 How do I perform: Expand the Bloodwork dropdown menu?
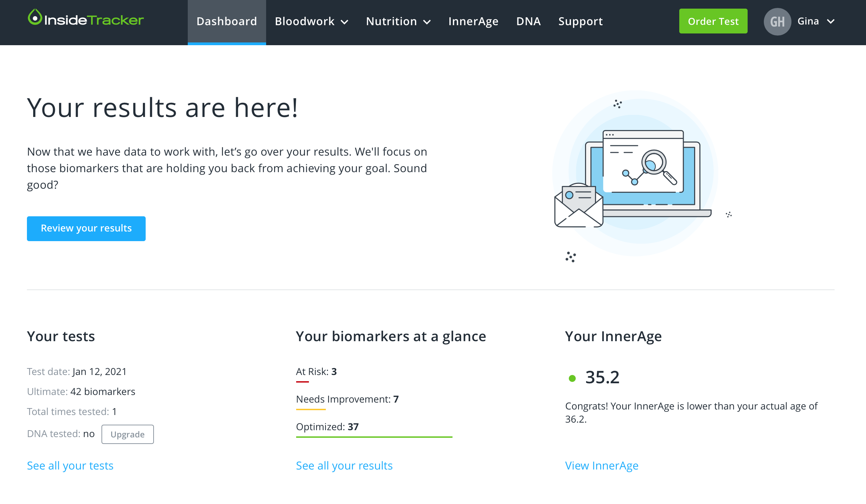click(311, 21)
